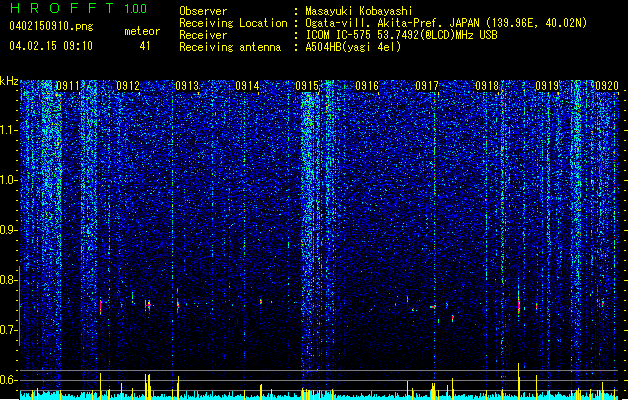
Task: Click the kHz axis unit label
Action: (x=9, y=81)
